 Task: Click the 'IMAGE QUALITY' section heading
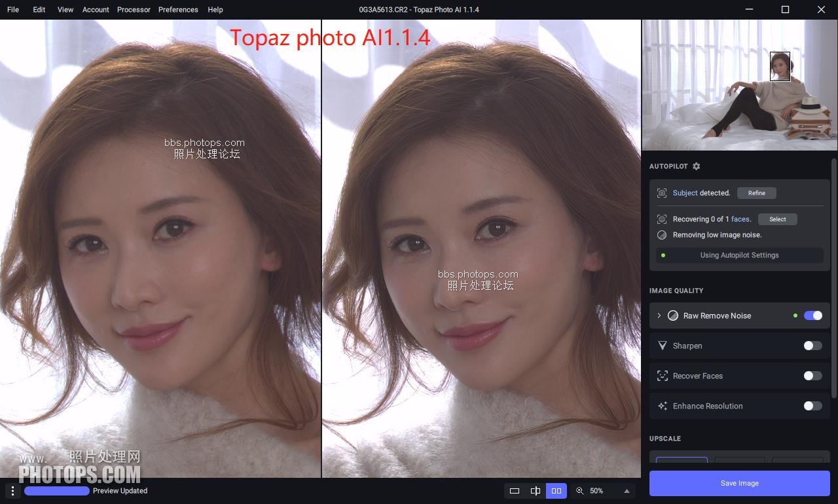pos(676,291)
